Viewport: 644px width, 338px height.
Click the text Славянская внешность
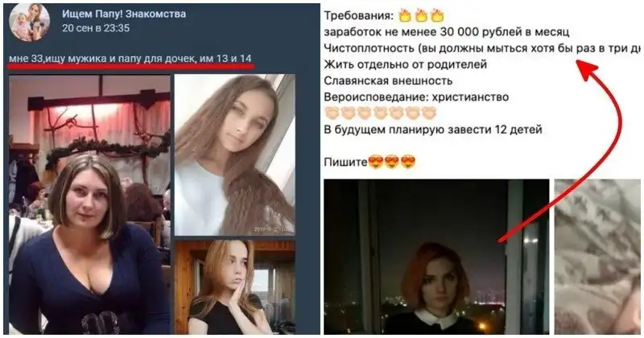pos(388,80)
